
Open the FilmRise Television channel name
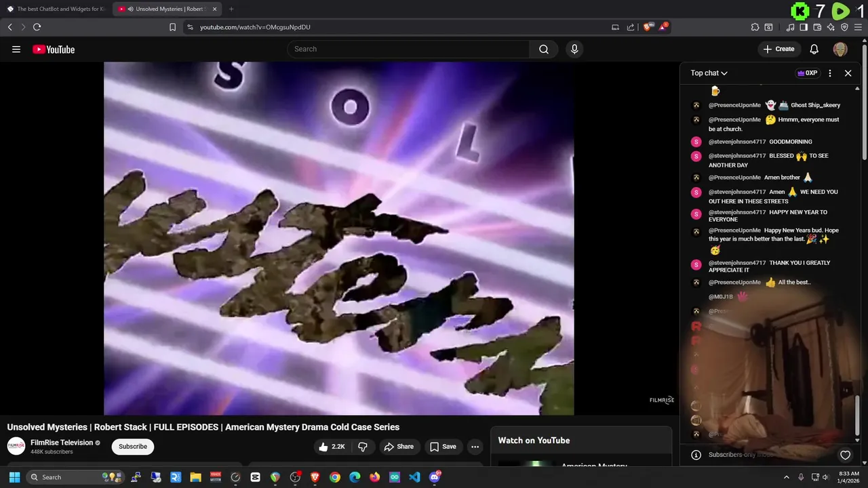62,443
